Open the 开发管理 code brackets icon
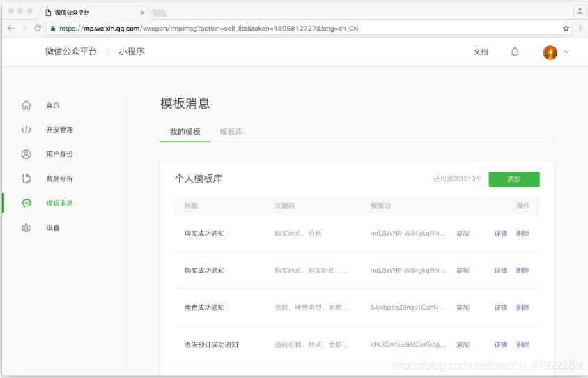This screenshot has height=378, width=588. pos(26,130)
